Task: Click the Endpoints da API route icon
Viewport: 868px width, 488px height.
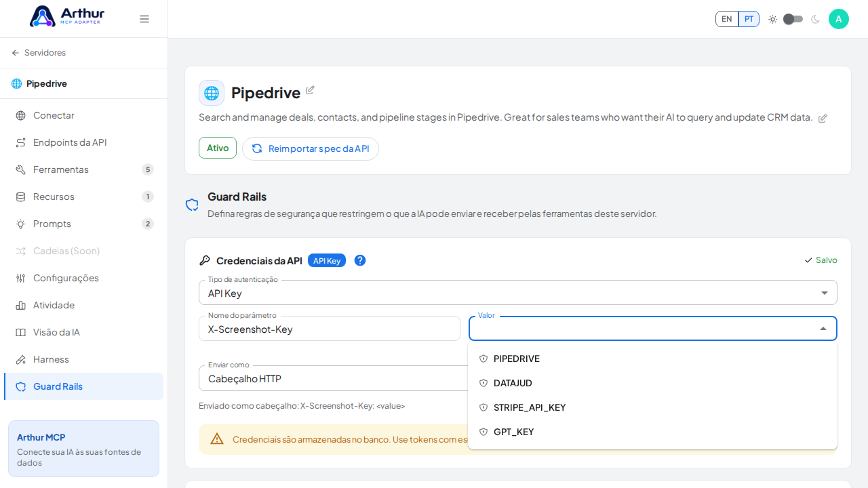Action: tap(21, 142)
